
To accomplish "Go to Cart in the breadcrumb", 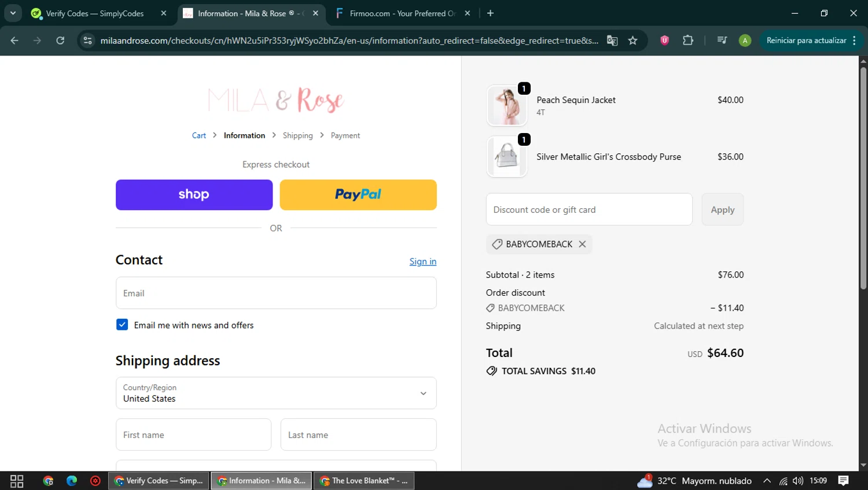I will 199,135.
